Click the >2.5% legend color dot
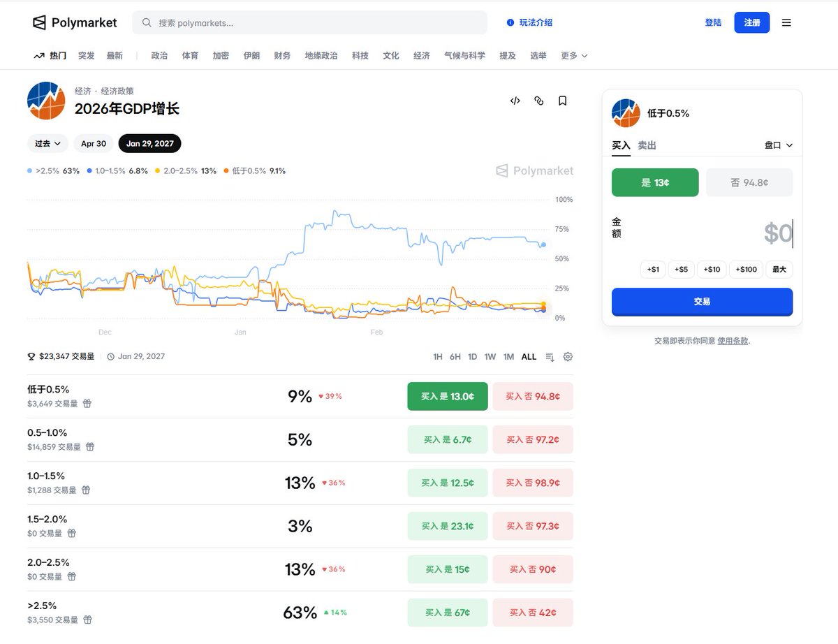 tap(29, 171)
